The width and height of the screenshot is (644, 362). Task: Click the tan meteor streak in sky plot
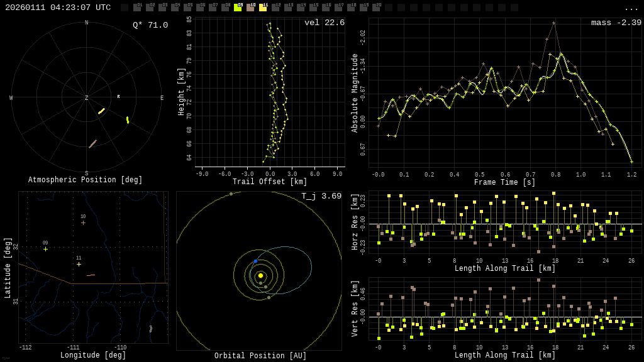click(x=92, y=144)
